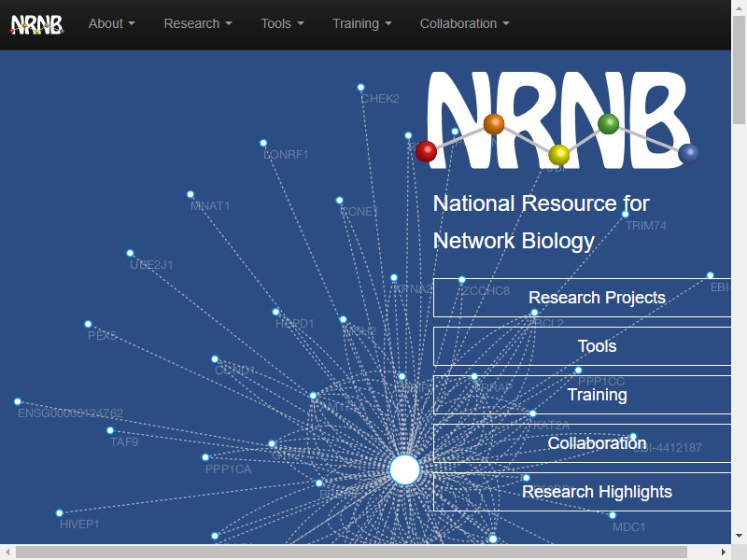Select the TRIM74 gene label

tap(646, 226)
